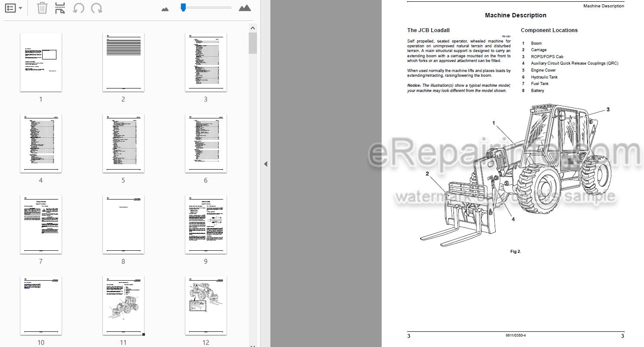Select page 12 thumbnail
Screen dimensions: 644x347
[x=206, y=306]
